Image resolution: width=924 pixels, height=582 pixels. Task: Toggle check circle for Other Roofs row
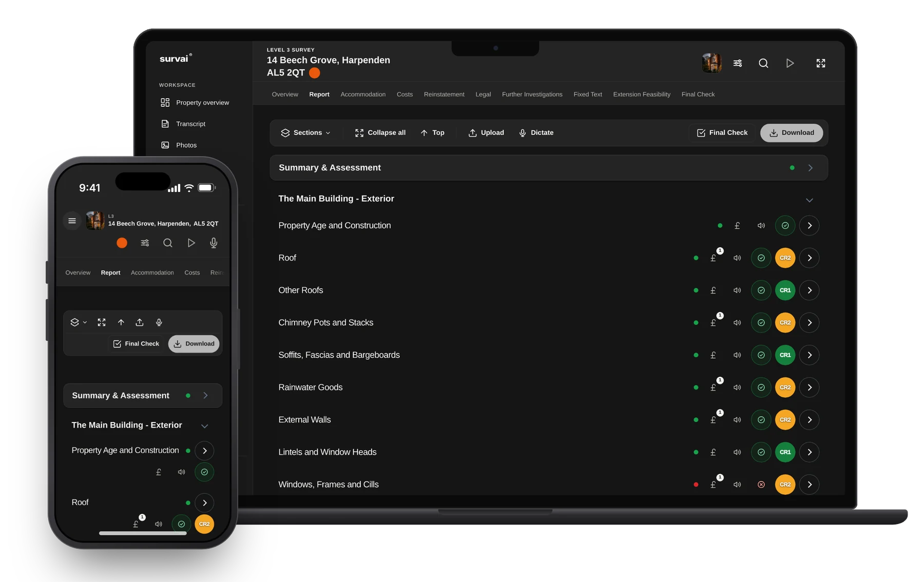[761, 290]
